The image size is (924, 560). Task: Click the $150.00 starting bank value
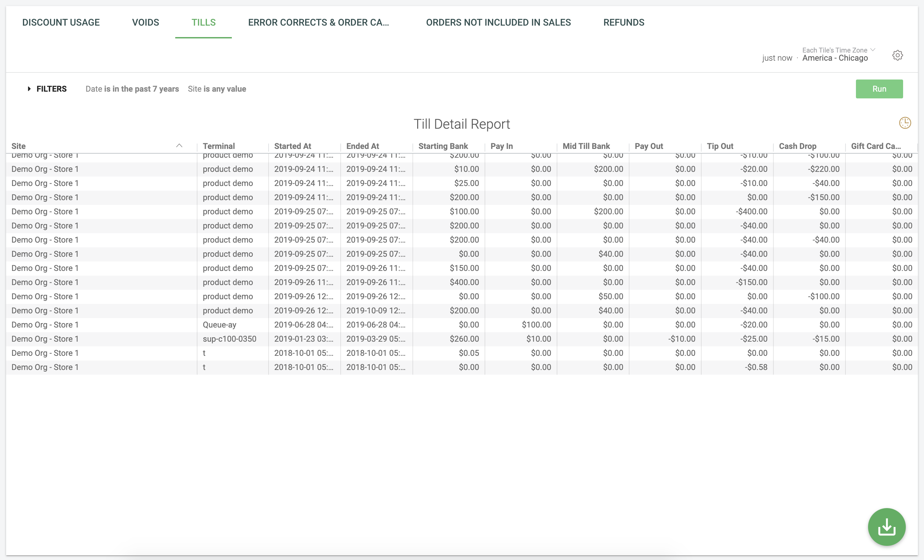point(464,268)
